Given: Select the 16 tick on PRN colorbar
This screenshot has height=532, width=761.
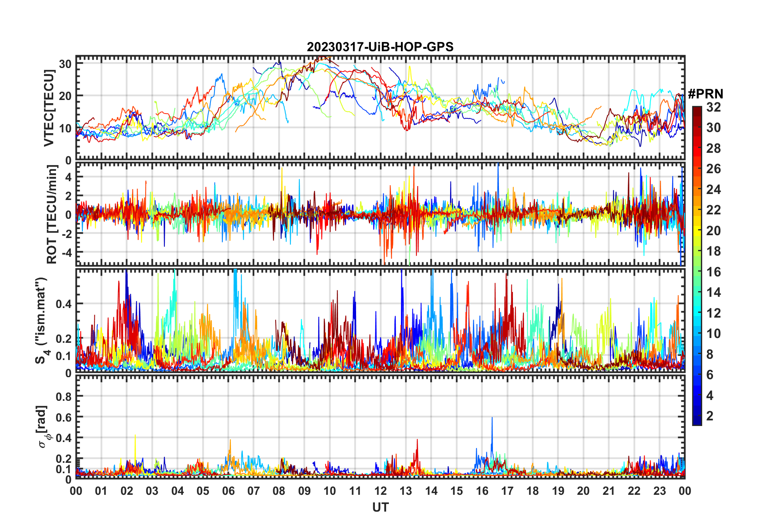Looking at the screenshot, I should [713, 272].
